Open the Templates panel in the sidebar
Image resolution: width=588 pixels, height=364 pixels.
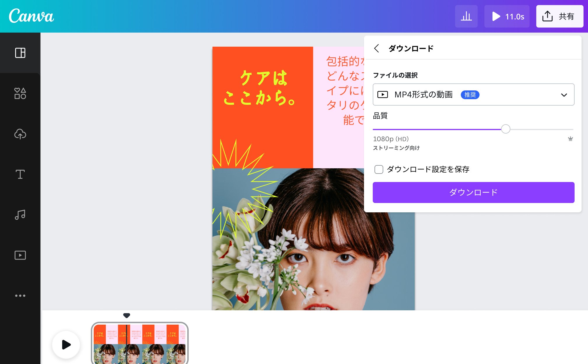[x=20, y=53]
